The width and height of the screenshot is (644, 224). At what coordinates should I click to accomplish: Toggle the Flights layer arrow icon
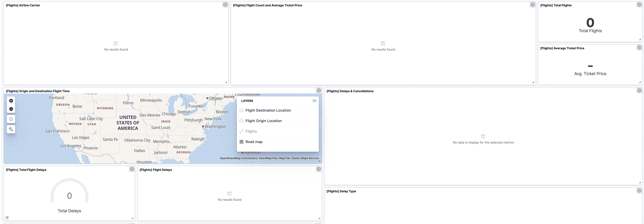(241, 131)
